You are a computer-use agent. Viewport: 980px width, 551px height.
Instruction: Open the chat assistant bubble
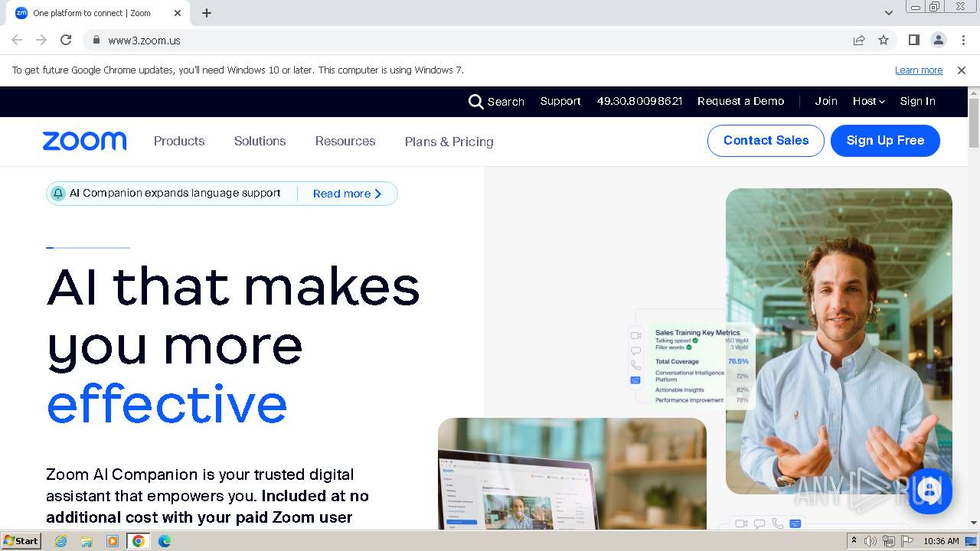click(929, 490)
